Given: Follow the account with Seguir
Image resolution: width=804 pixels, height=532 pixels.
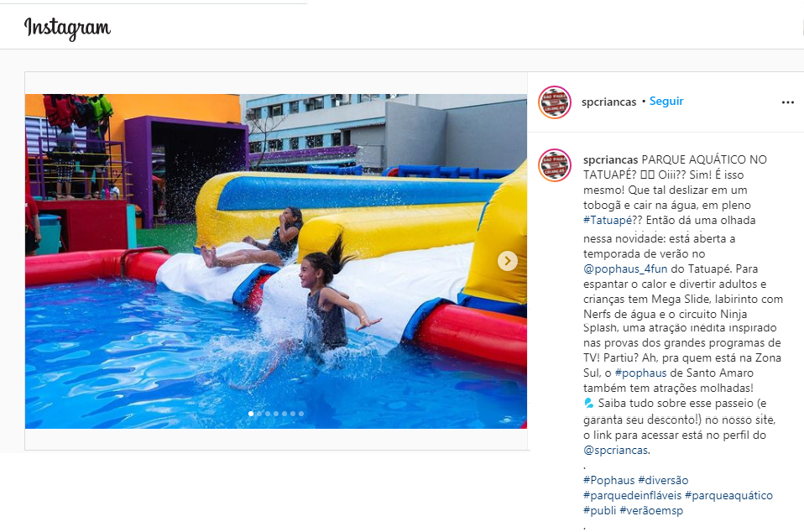Looking at the screenshot, I should point(666,102).
